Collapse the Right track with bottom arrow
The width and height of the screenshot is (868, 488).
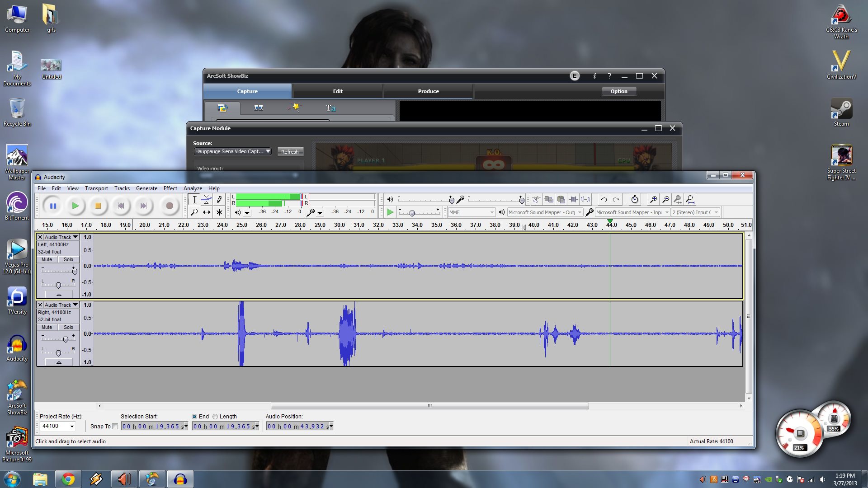[x=59, y=362]
